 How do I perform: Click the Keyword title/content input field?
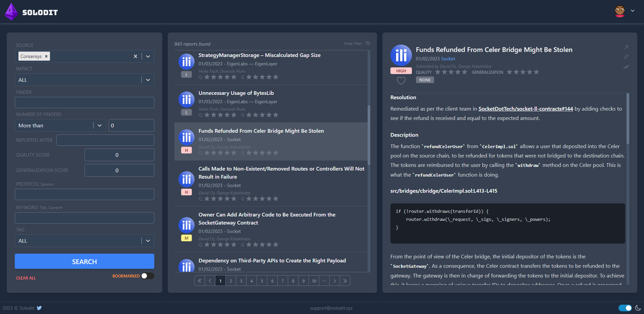(84, 218)
